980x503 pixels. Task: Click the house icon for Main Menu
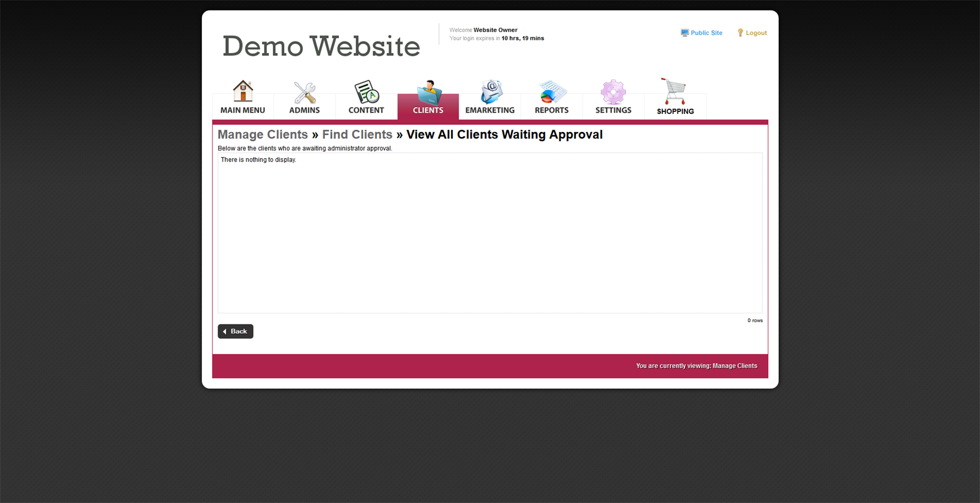point(243,91)
